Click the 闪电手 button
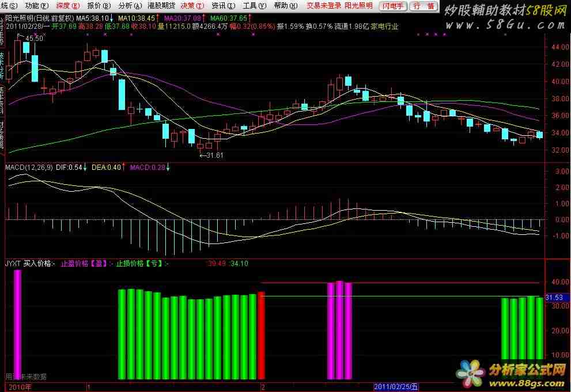This screenshot has height=392, width=571. (393, 6)
